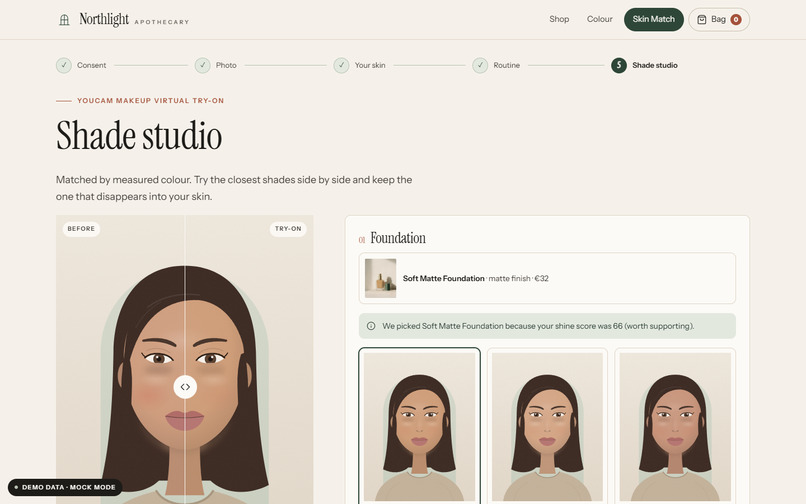The image size is (806, 504).
Task: Click the Northlight Apothecary logo icon
Action: pyautogui.click(x=64, y=20)
